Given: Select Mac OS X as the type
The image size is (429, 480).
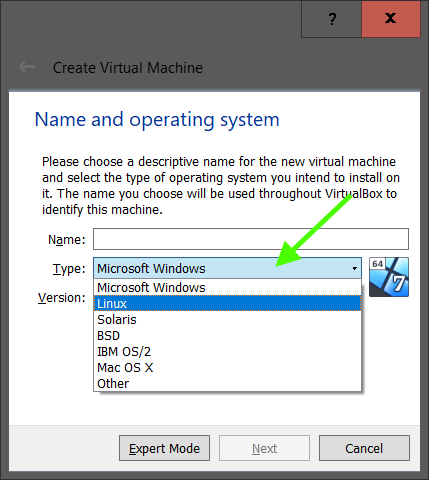Looking at the screenshot, I should point(227,367).
